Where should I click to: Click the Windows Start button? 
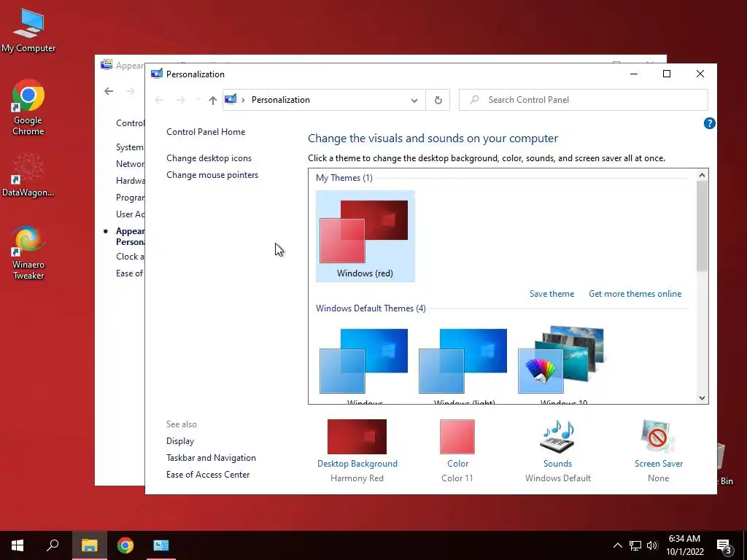[18, 545]
